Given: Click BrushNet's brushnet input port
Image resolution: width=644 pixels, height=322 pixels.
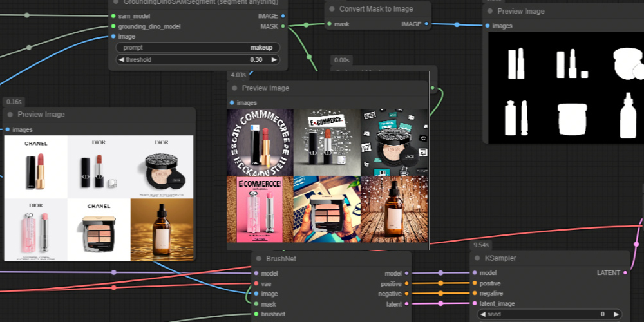Looking at the screenshot, I should pos(256,314).
